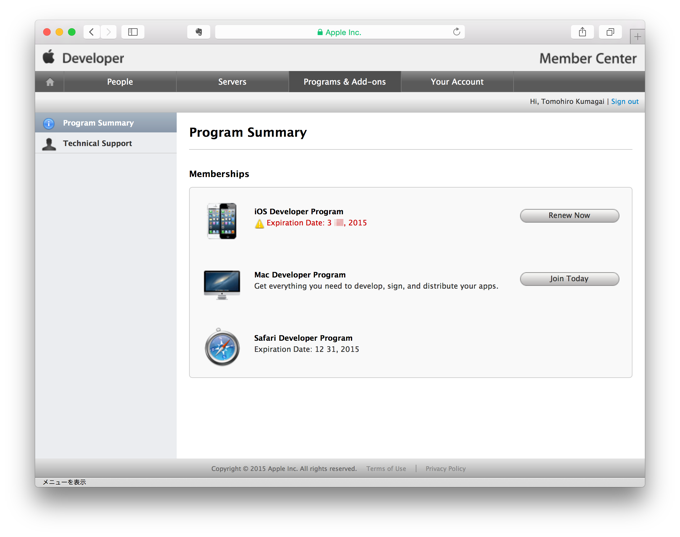Show the Safari sidebar
Screen dimensions: 680x537
(x=133, y=32)
